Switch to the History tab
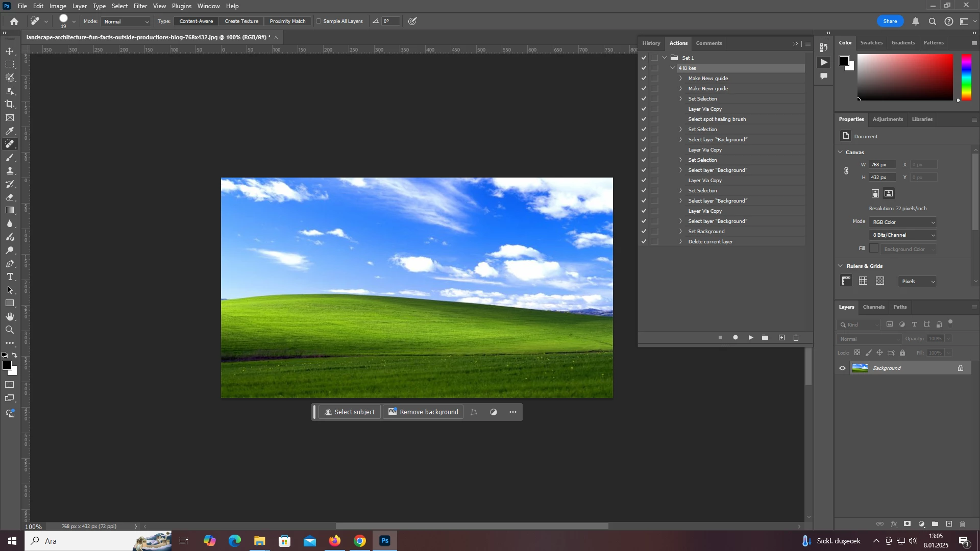Image resolution: width=980 pixels, height=551 pixels. [x=651, y=43]
